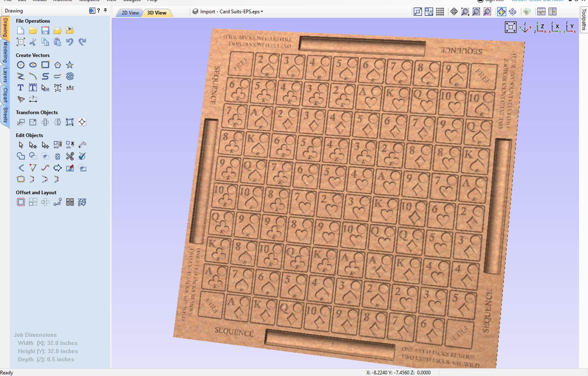
Task: Save the current file
Action: click(x=45, y=30)
